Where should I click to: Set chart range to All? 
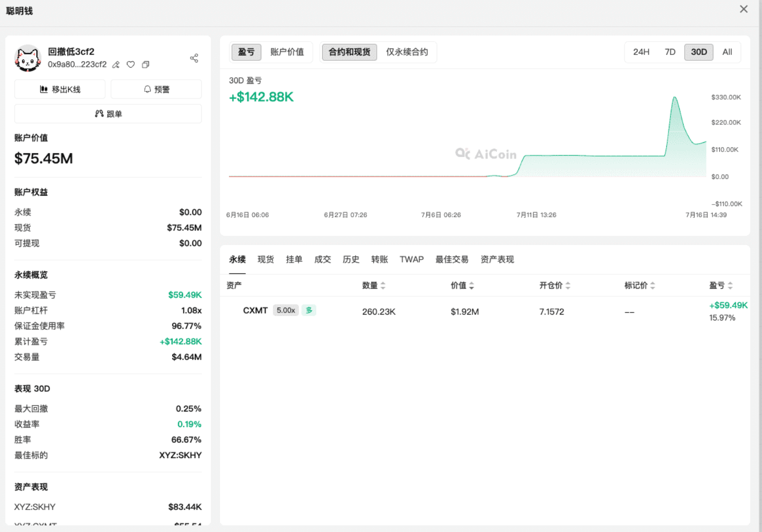(727, 52)
